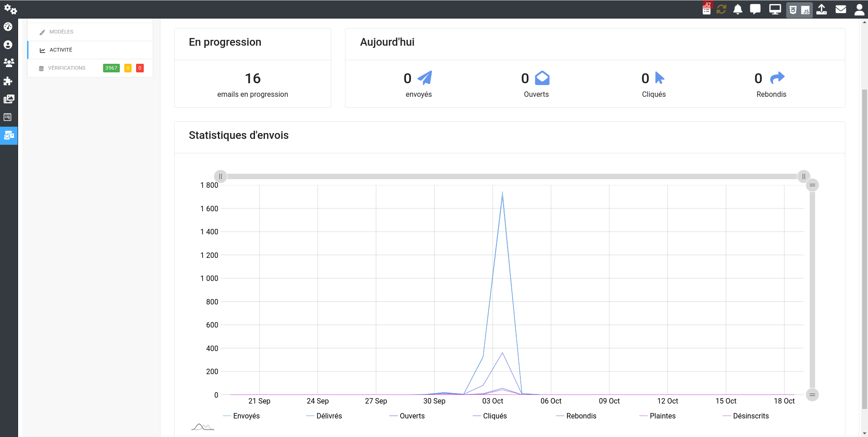Click the CSS3 shield icon
868x437 pixels.
[793, 10]
